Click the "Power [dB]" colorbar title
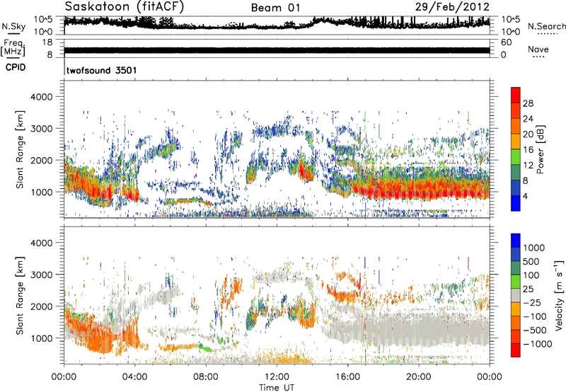 click(x=540, y=149)
